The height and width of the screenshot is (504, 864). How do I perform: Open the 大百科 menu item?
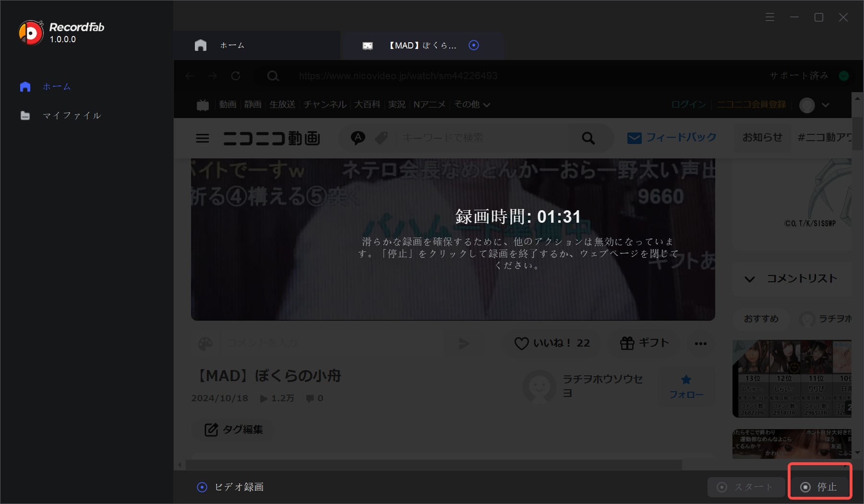pyautogui.click(x=367, y=105)
